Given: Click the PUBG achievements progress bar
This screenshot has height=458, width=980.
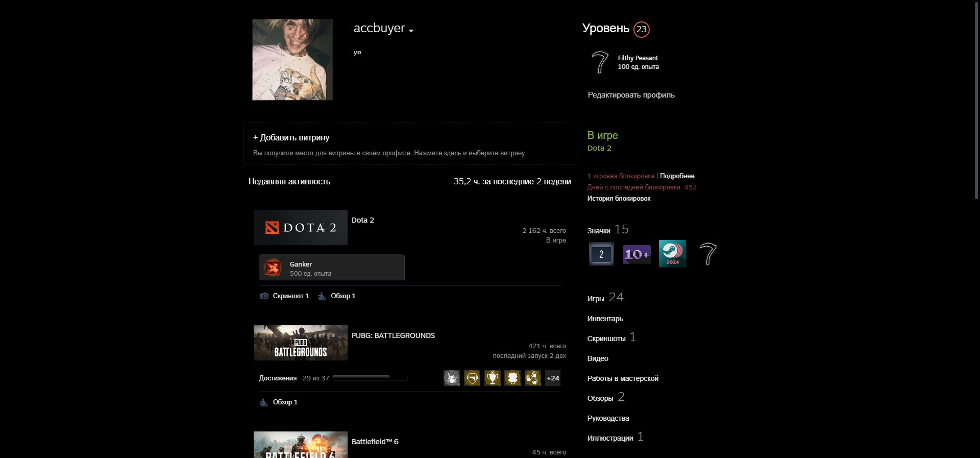Looking at the screenshot, I should 370,378.
